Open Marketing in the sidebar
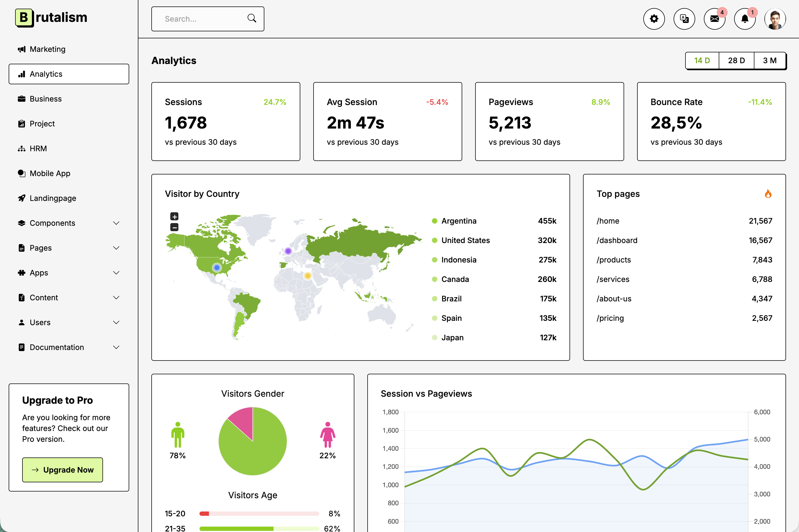 69,49
